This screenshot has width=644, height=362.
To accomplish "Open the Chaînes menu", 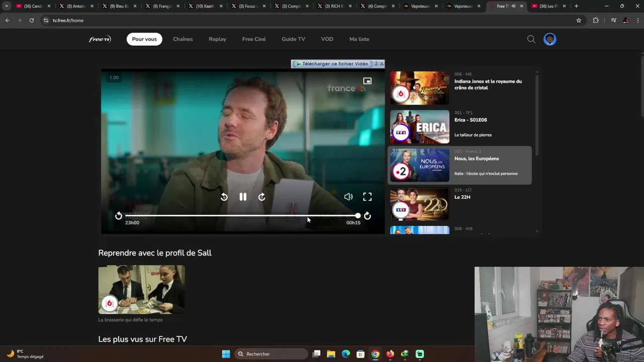I will coord(183,39).
